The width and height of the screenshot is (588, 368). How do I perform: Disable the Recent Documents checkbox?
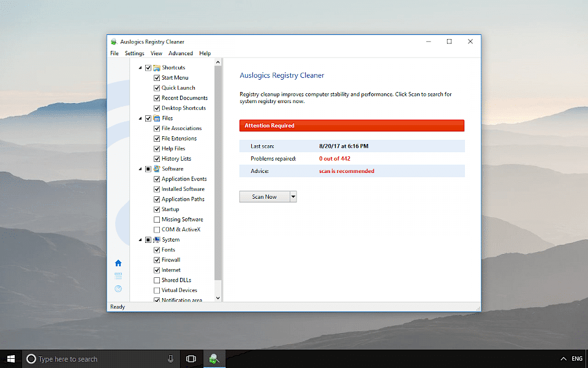tap(157, 98)
